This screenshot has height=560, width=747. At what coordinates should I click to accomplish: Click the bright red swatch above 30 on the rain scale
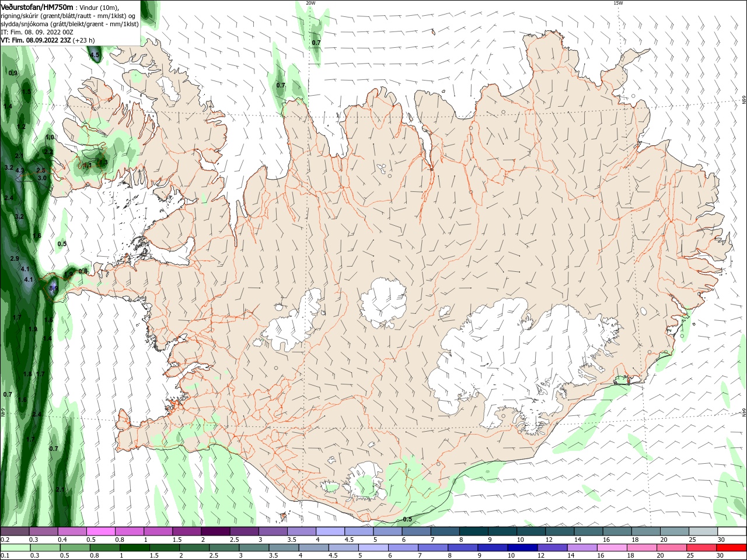(732, 548)
